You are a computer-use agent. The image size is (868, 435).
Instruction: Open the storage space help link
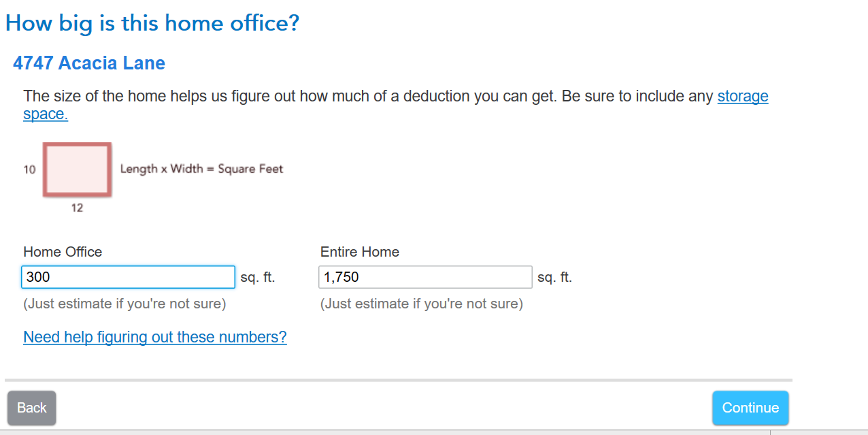click(742, 97)
